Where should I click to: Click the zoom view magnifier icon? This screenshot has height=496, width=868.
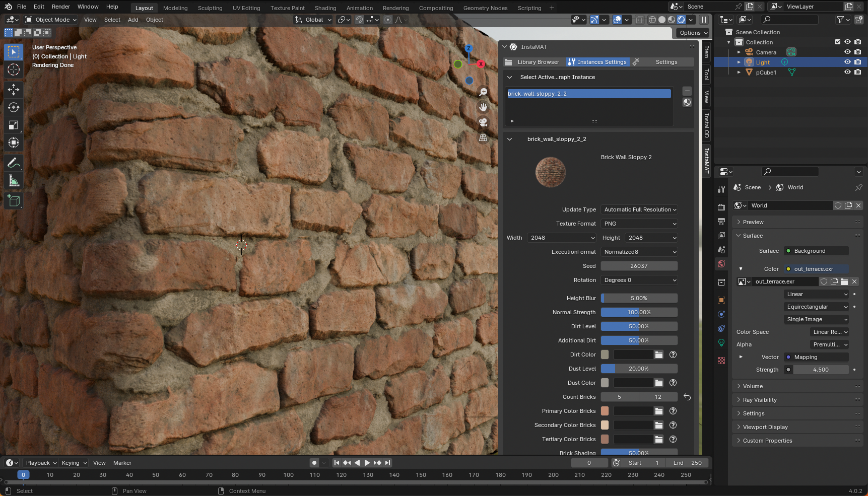(483, 92)
